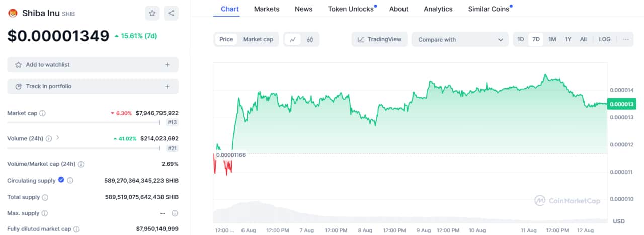Click the 0.00001166 opening price label

pyautogui.click(x=231, y=155)
